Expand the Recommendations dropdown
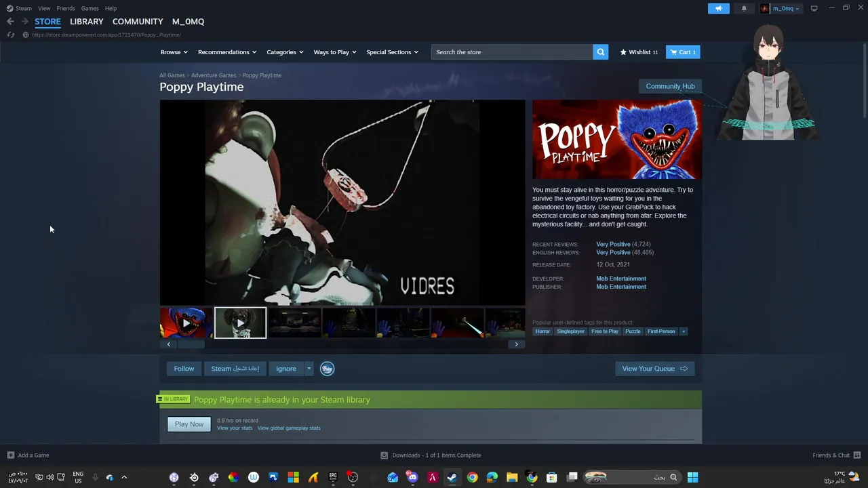Screen dimensions: 868x488 coord(227,52)
